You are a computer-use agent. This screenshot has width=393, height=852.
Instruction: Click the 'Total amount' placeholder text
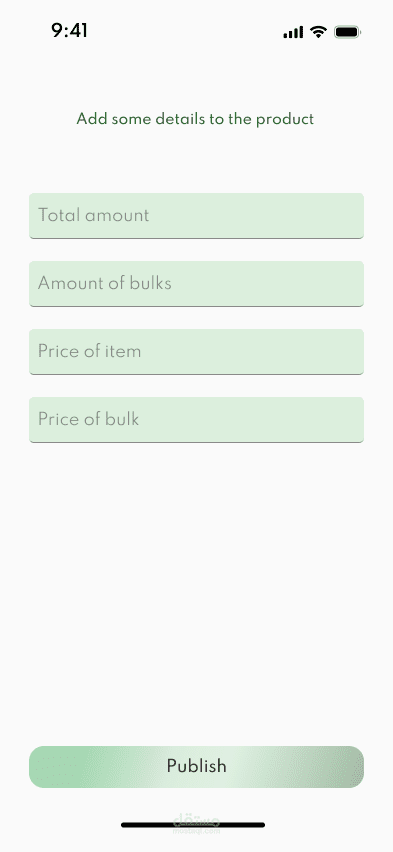[x=93, y=215]
